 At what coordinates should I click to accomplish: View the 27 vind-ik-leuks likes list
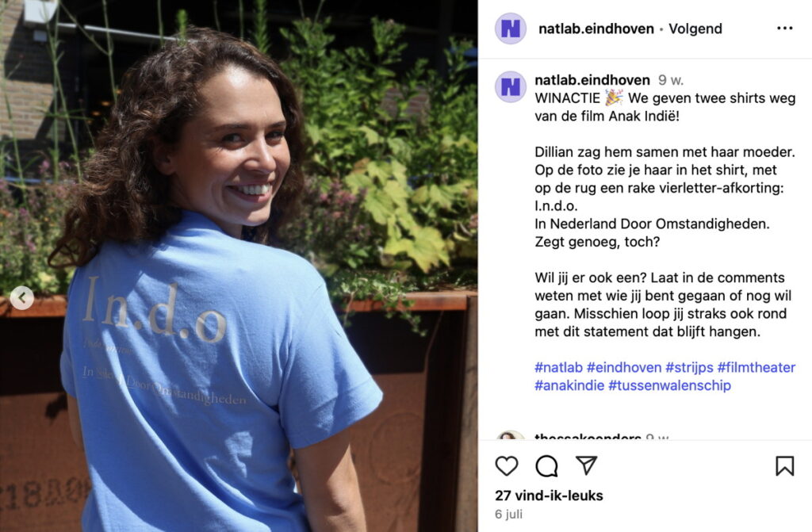(x=549, y=496)
